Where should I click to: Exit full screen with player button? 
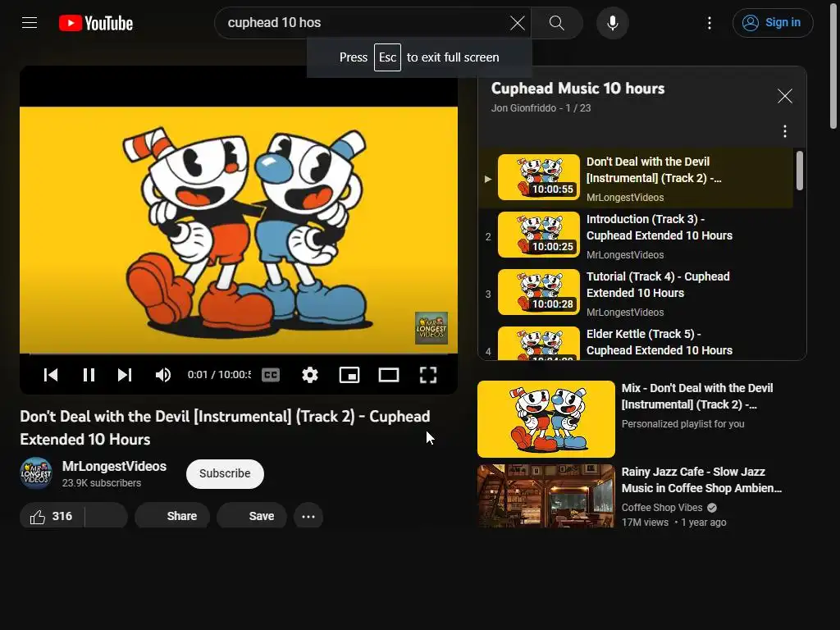coord(427,374)
